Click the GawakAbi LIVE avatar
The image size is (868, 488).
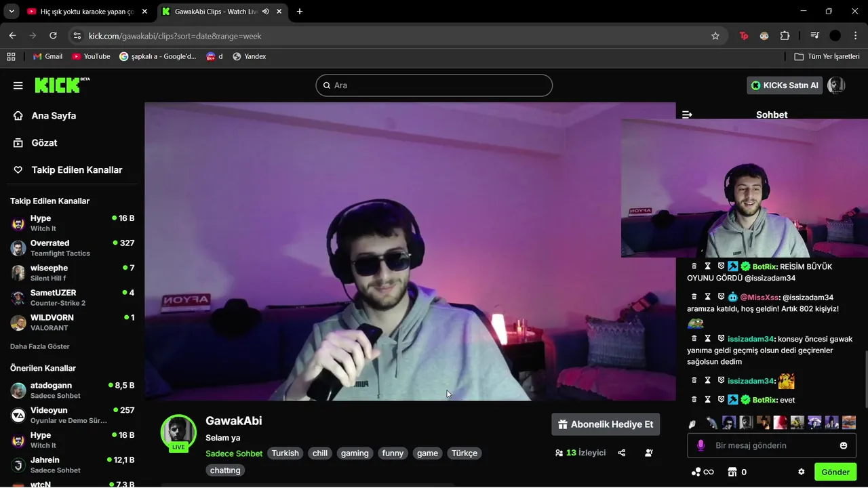178,432
